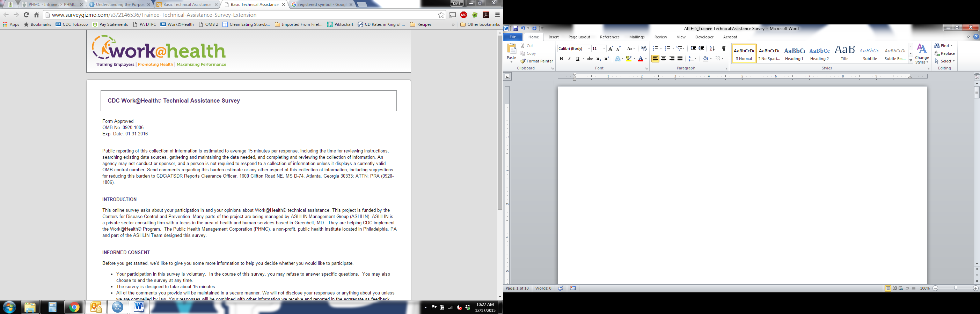Open the File tab in Word

click(512, 37)
